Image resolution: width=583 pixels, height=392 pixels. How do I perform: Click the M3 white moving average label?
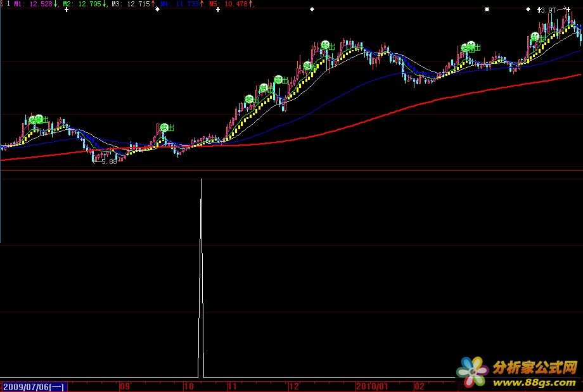[x=132, y=4]
